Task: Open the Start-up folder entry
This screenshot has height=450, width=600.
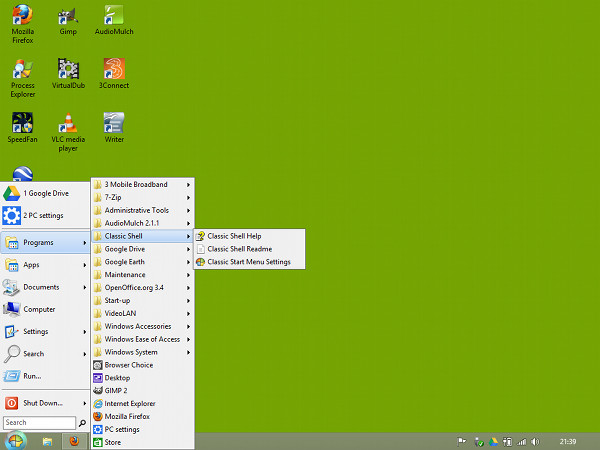Action: tap(142, 301)
